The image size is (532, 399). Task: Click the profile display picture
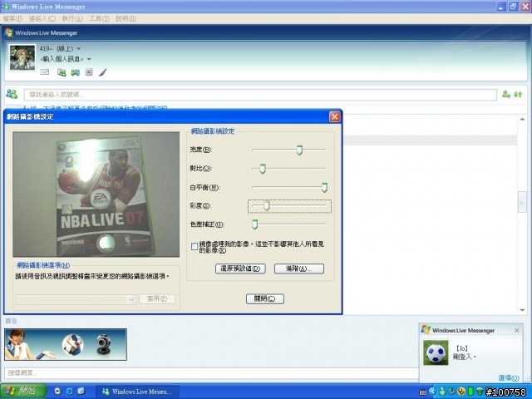22,57
